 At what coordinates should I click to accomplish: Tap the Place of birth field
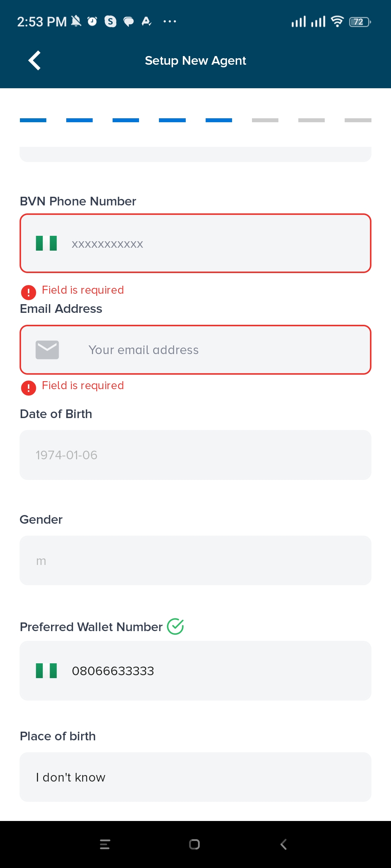pyautogui.click(x=195, y=777)
